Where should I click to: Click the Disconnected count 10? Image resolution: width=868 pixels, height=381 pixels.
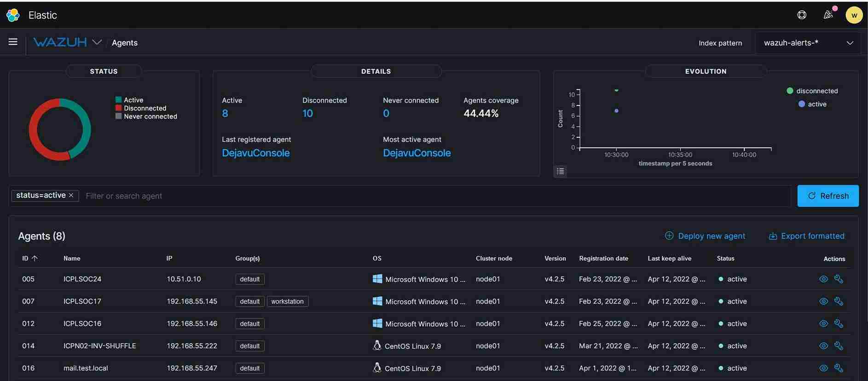click(x=307, y=113)
